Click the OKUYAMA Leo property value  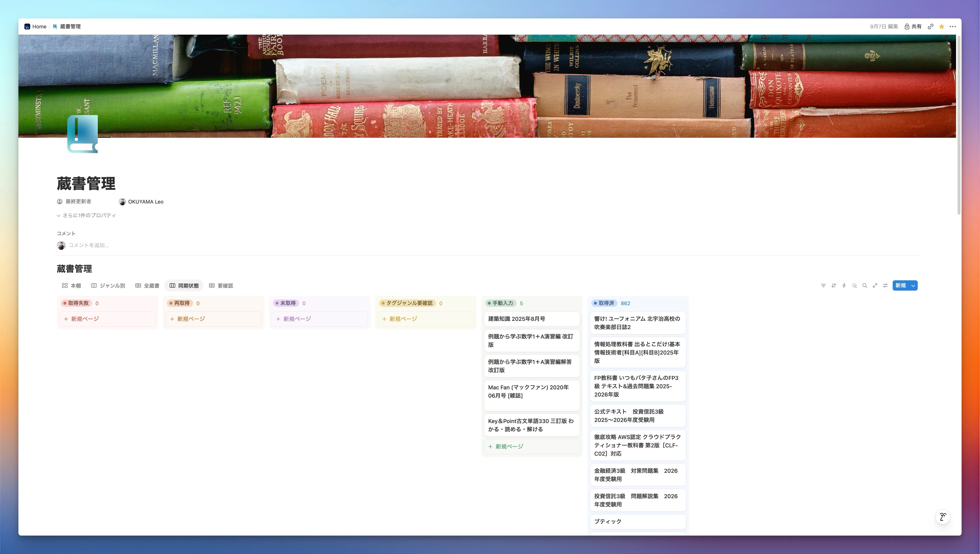pyautogui.click(x=141, y=202)
